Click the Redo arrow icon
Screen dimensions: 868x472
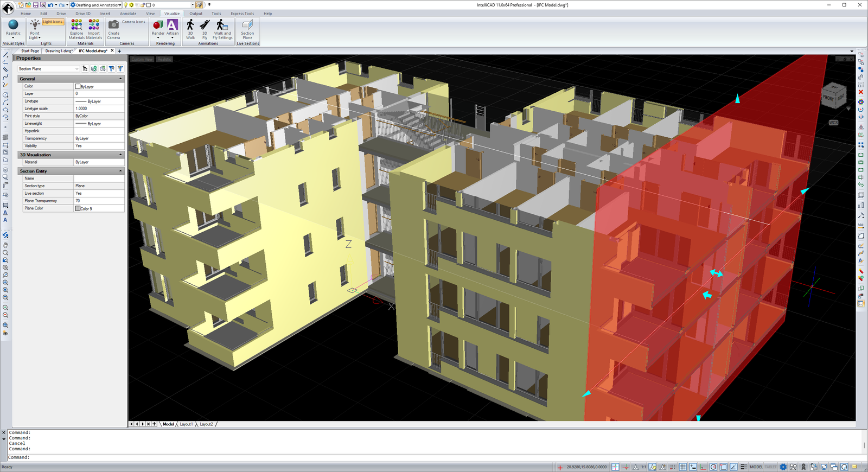(62, 5)
